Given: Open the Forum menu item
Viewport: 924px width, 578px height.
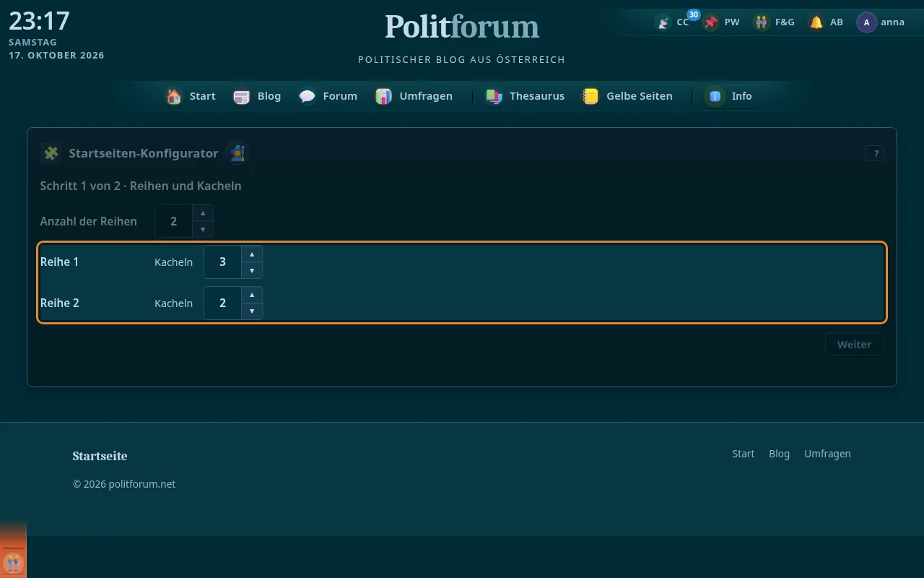Looking at the screenshot, I should pos(328,96).
